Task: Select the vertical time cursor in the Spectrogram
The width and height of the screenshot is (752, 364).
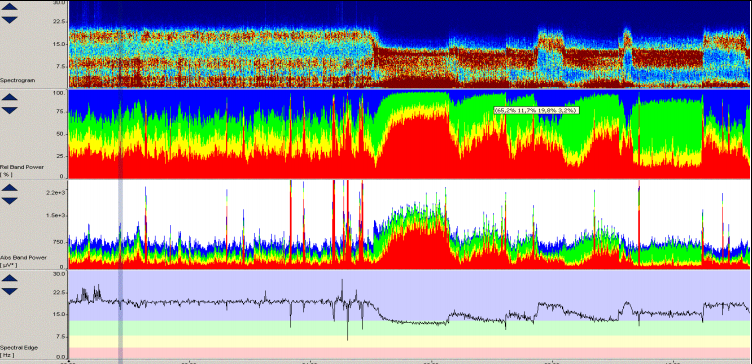Action: pyautogui.click(x=120, y=44)
